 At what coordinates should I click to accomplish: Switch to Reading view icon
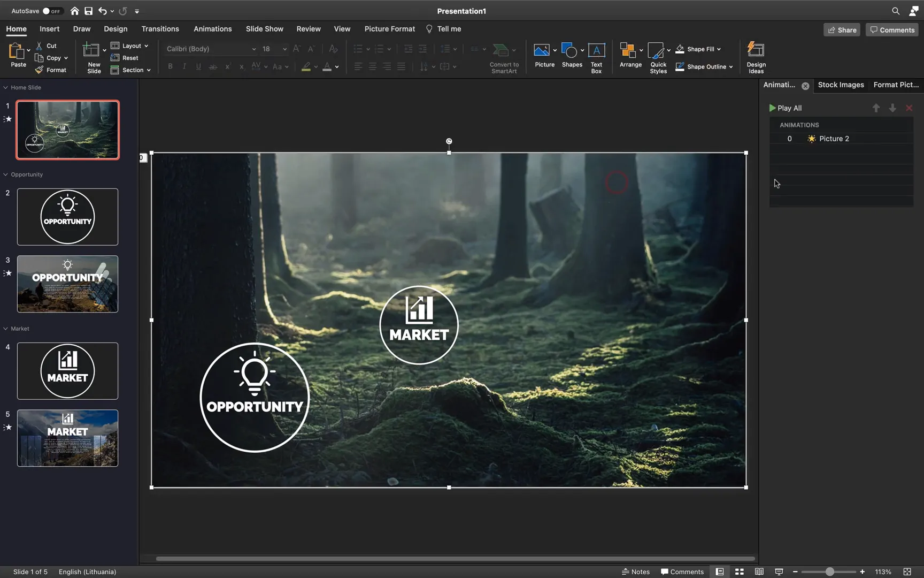tap(759, 572)
